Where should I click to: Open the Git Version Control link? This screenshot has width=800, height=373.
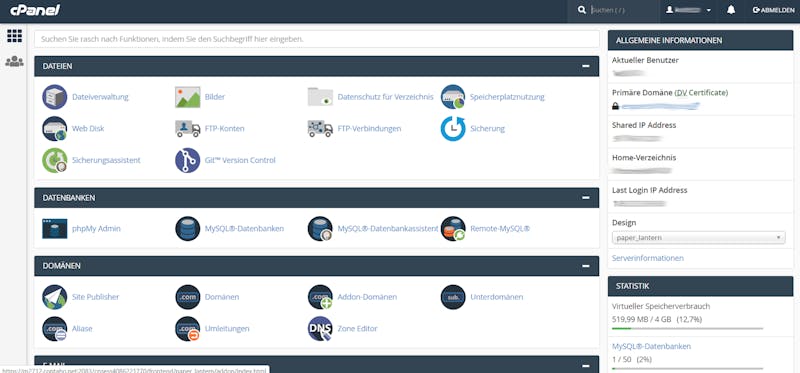240,160
